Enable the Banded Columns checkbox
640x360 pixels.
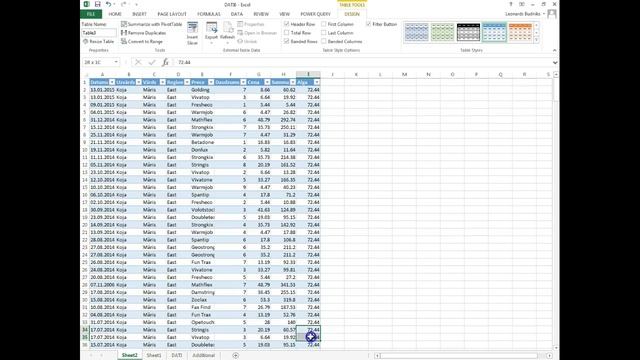point(324,41)
